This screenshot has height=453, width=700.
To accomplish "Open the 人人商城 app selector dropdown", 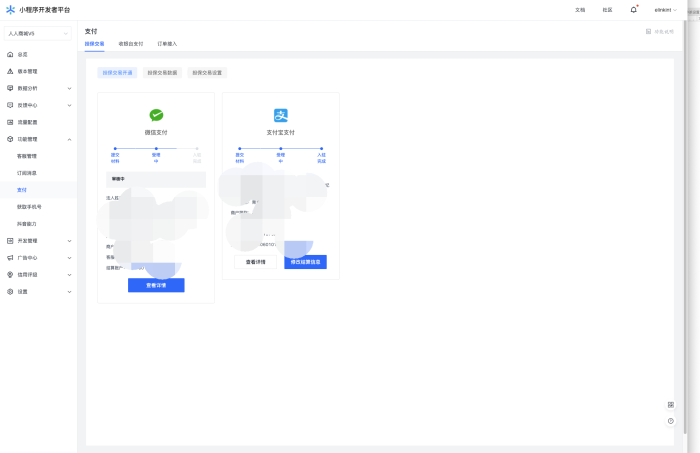I will click(38, 33).
